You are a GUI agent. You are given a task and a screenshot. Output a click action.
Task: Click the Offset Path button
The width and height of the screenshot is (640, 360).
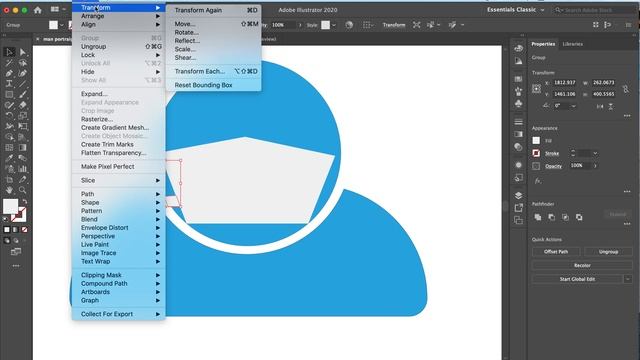(556, 252)
